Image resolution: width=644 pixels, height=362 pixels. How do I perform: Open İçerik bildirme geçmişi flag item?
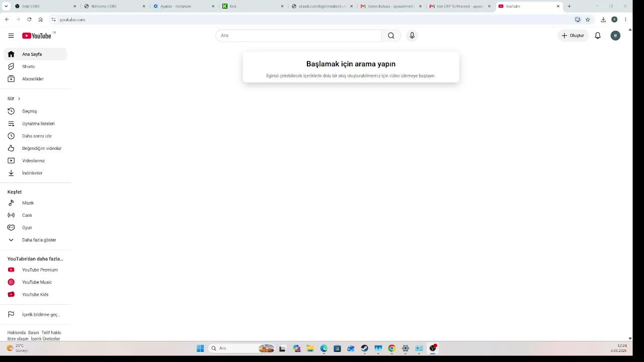35,315
